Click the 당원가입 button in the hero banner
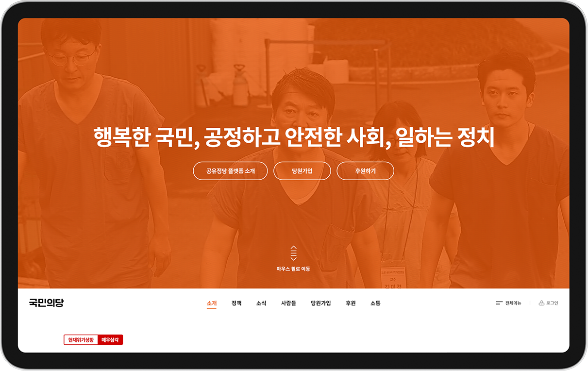 tap(302, 171)
